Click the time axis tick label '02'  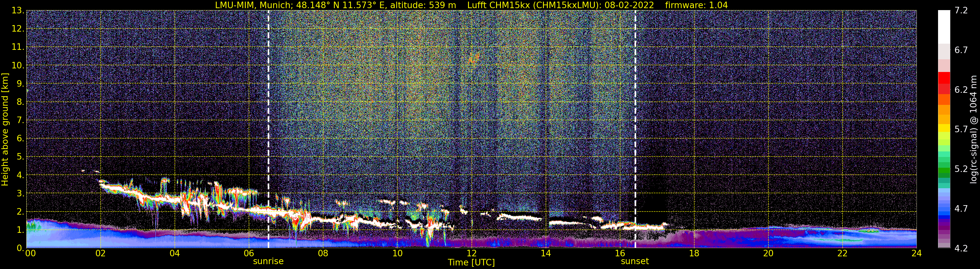(101, 253)
